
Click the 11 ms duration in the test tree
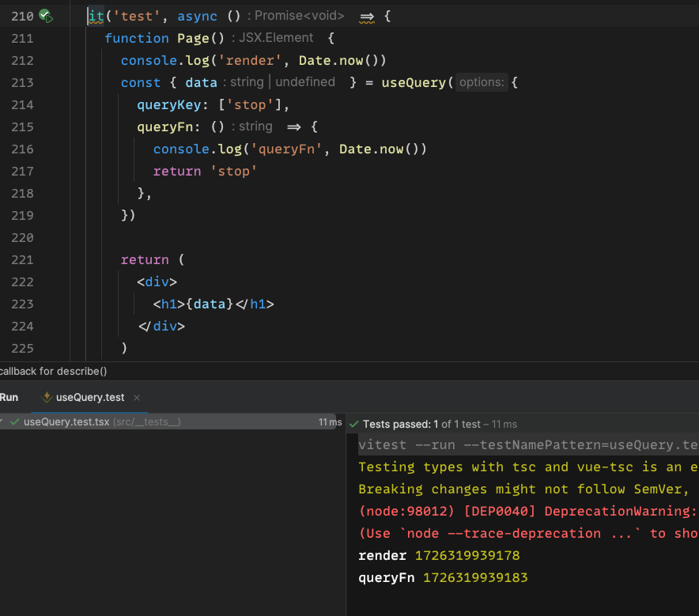(330, 421)
